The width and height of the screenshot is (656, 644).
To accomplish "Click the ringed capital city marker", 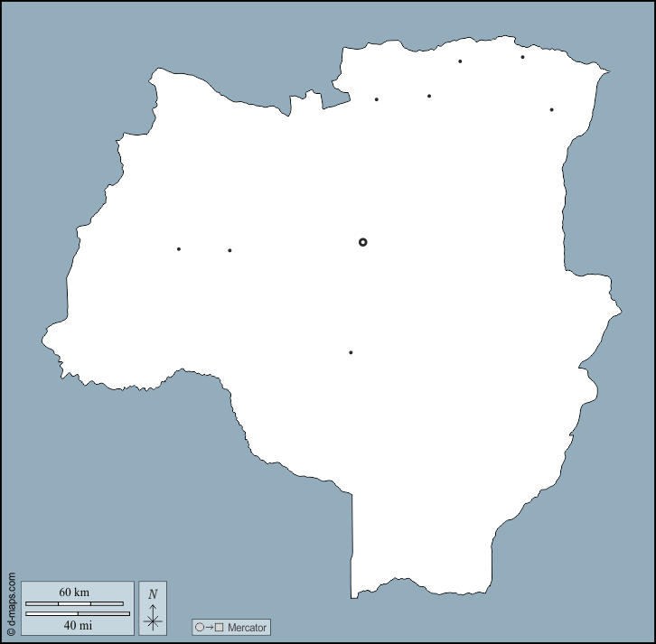I will tap(363, 242).
